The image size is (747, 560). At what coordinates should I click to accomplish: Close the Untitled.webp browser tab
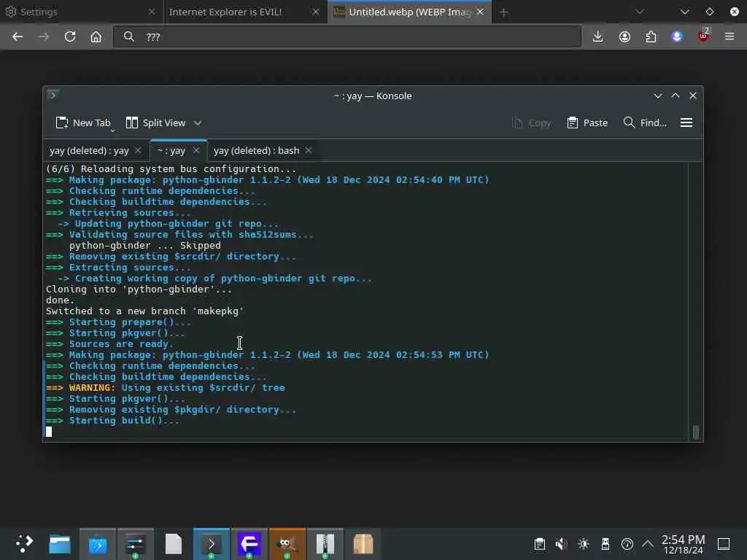coord(480,12)
